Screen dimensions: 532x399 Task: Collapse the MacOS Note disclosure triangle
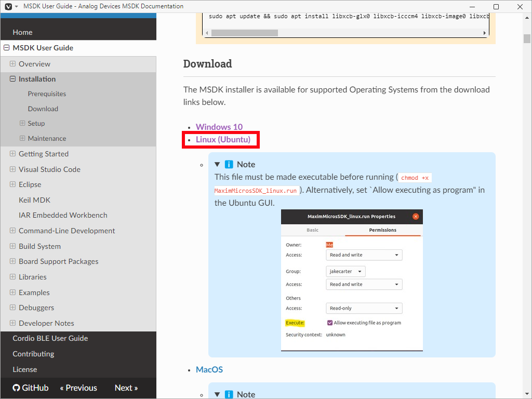pos(218,394)
